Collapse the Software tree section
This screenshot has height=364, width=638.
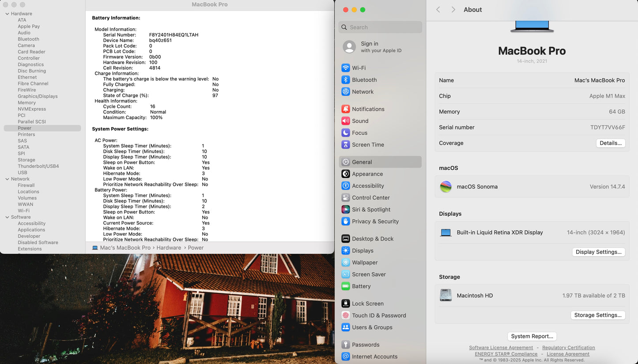point(7,217)
